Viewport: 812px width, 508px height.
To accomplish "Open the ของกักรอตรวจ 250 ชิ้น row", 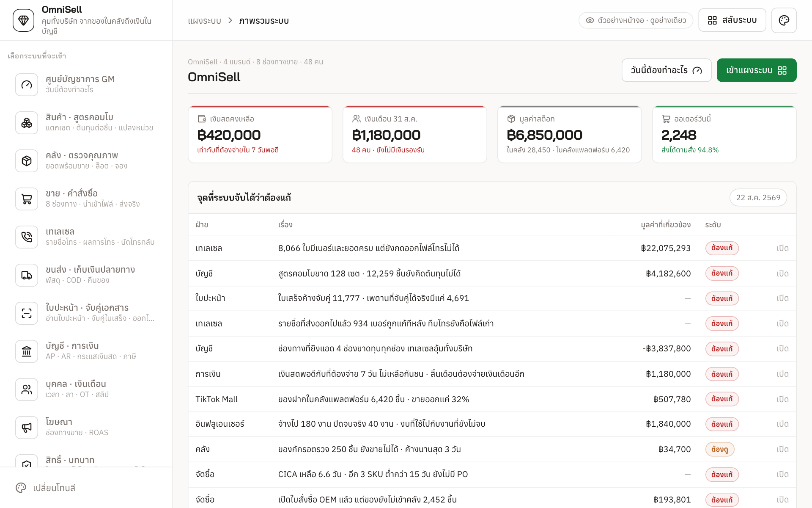I will (492, 449).
